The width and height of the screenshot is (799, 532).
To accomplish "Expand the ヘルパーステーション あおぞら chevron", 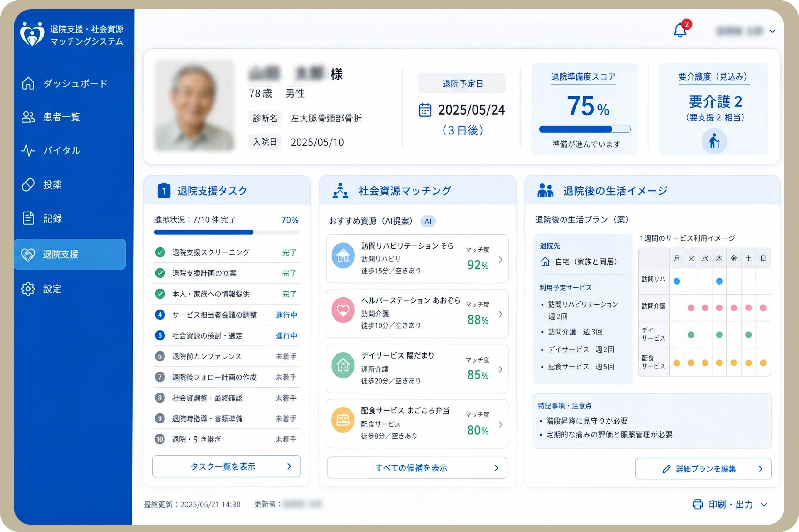I will [x=500, y=314].
